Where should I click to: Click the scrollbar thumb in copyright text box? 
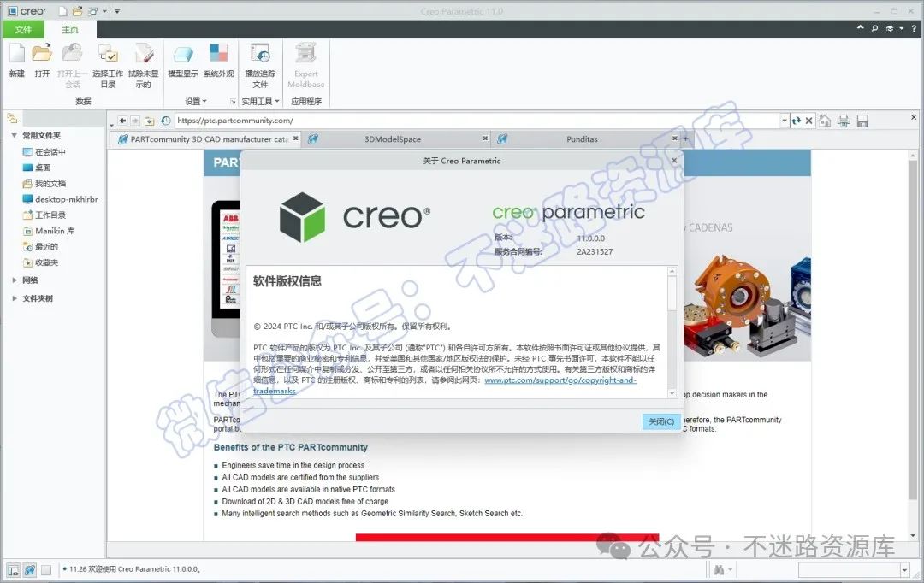point(672,292)
